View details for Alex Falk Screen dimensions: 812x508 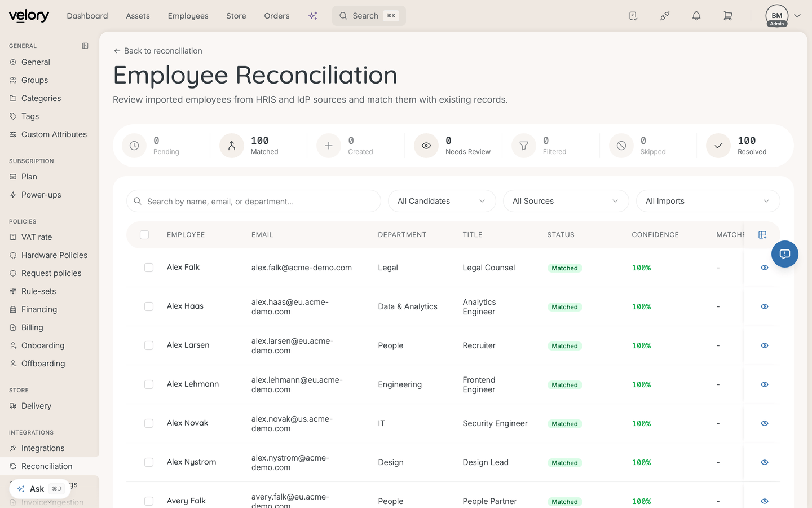pyautogui.click(x=765, y=268)
